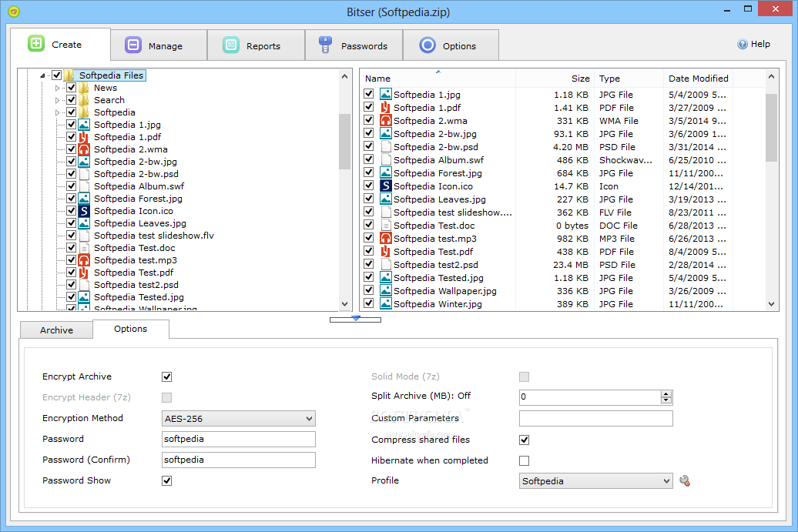Click the Softpedia Files folder icon in tree
Image resolution: width=798 pixels, height=532 pixels.
tap(69, 75)
